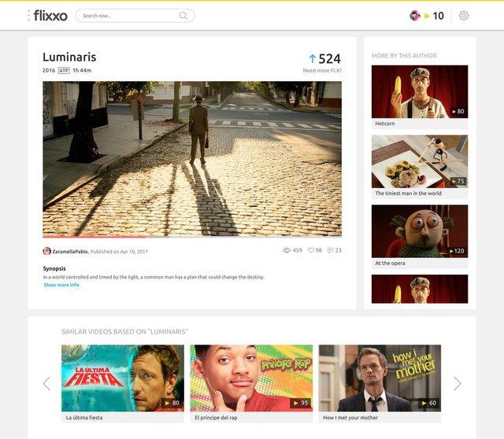The image size is (504, 439).
Task: Click the 75 play badge on tiniest man
Action: pyautogui.click(x=458, y=181)
